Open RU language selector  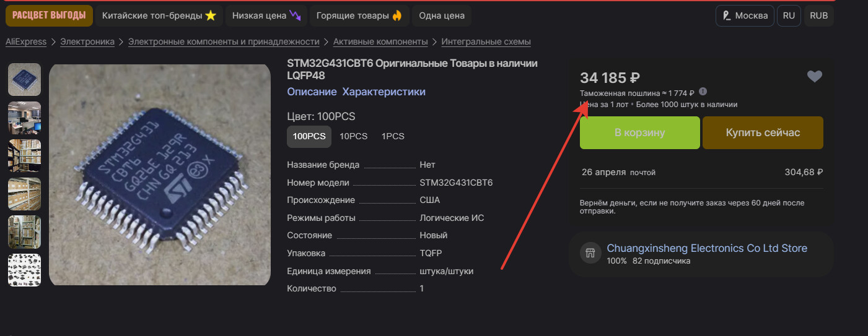coord(789,15)
